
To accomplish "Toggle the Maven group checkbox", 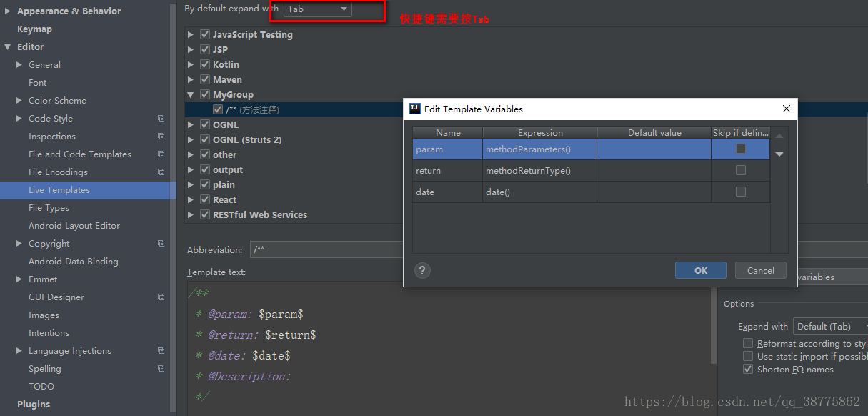I will pyautogui.click(x=205, y=79).
